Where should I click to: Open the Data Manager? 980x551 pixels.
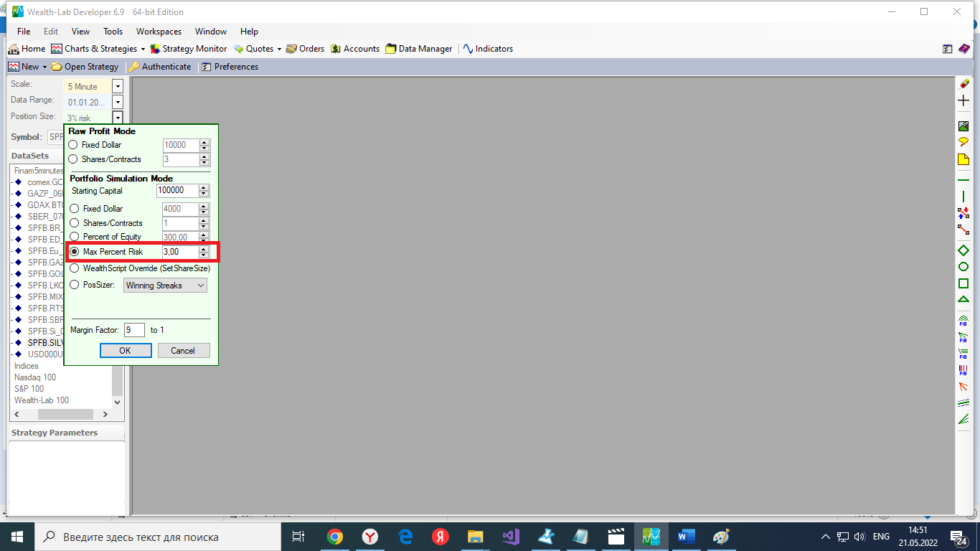(419, 49)
